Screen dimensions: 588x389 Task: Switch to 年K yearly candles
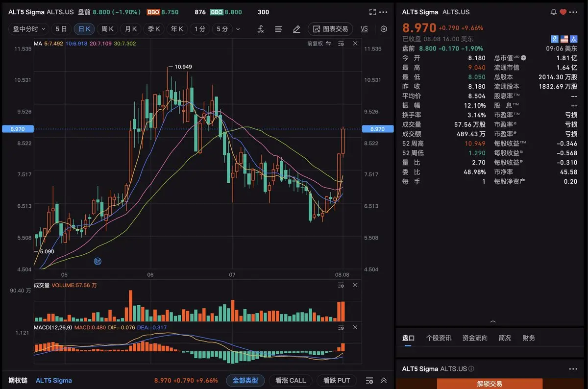click(177, 29)
